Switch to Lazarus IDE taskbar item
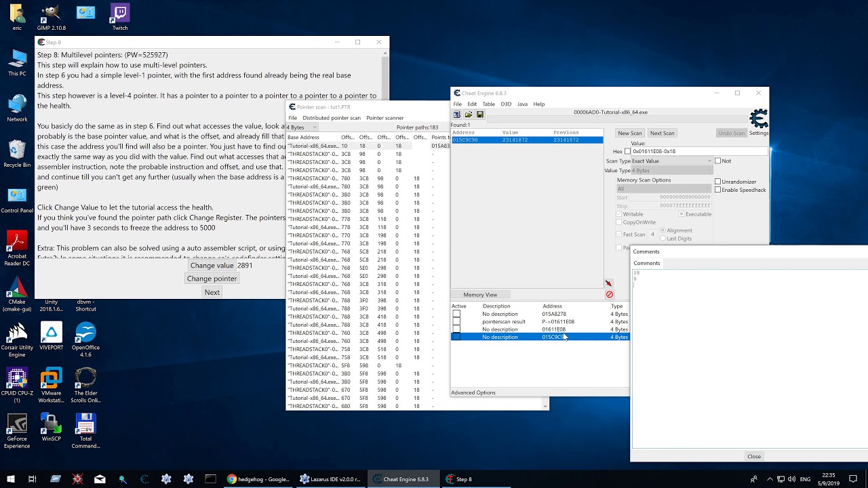This screenshot has width=868, height=488. point(330,479)
